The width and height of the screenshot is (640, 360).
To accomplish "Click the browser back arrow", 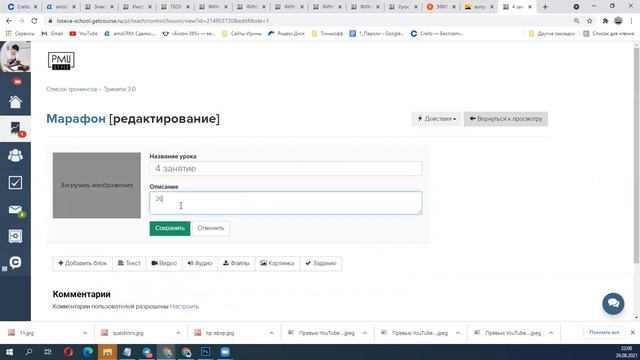I will (x=9, y=20).
